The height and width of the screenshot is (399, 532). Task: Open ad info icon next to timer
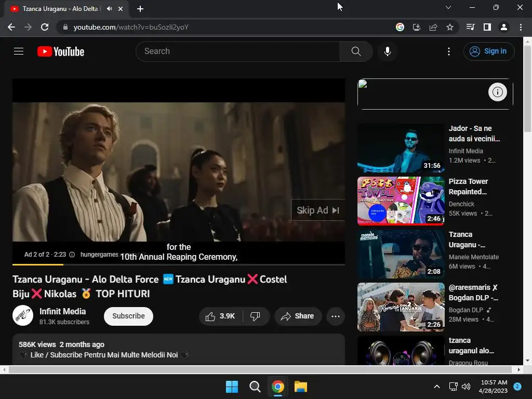click(72, 255)
